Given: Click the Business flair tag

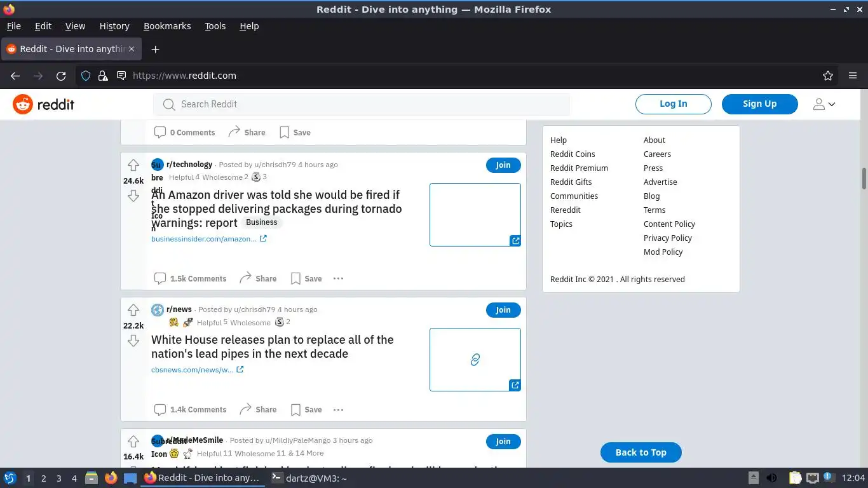Looking at the screenshot, I should pos(262,222).
